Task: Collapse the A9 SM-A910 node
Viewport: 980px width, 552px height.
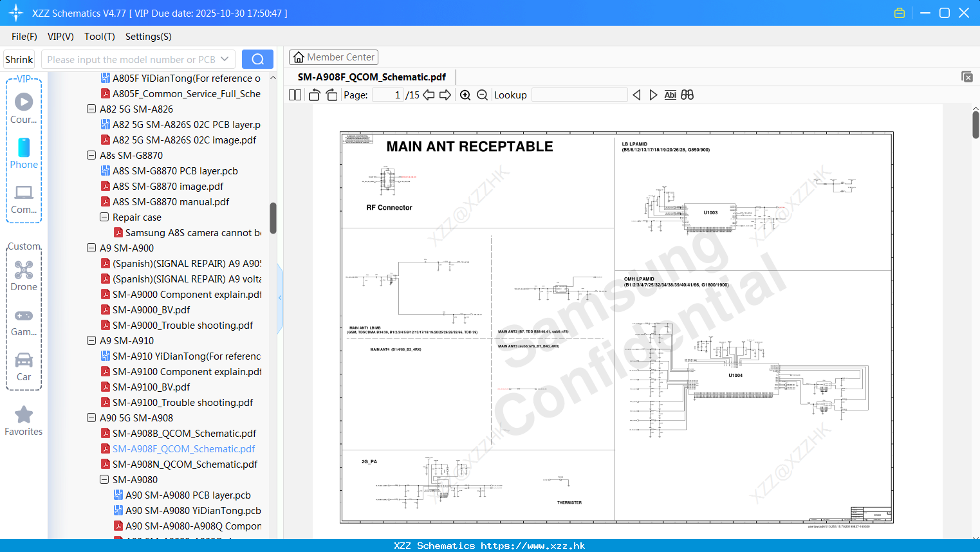Action: (91, 340)
